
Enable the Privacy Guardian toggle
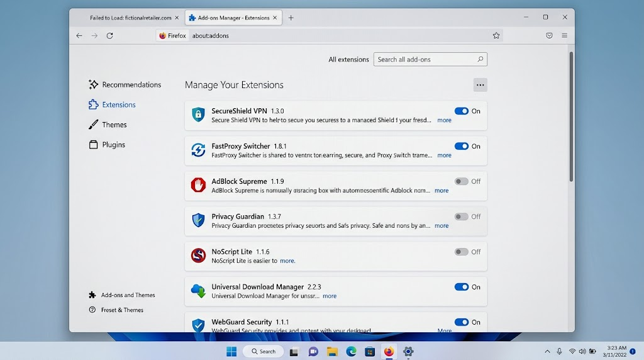[x=461, y=217]
